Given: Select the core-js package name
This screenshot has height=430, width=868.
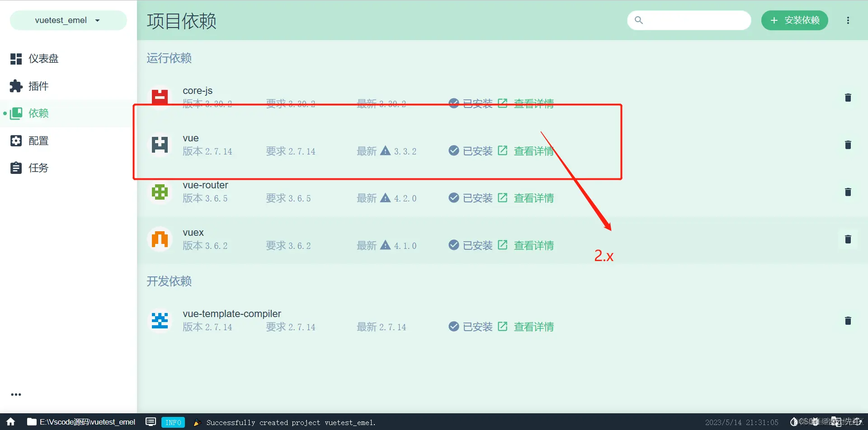Looking at the screenshot, I should pos(198,91).
